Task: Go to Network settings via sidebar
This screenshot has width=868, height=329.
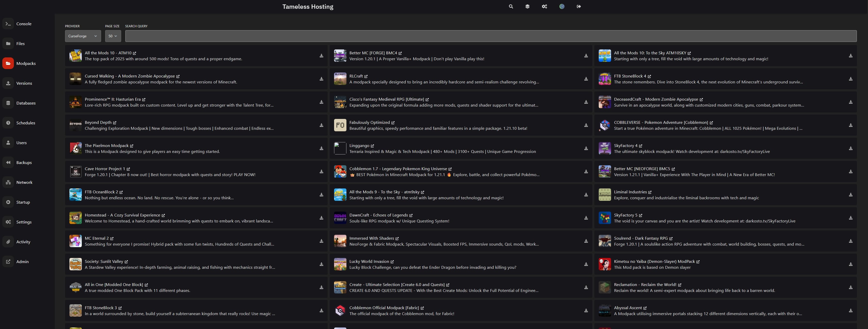Action: click(x=24, y=182)
